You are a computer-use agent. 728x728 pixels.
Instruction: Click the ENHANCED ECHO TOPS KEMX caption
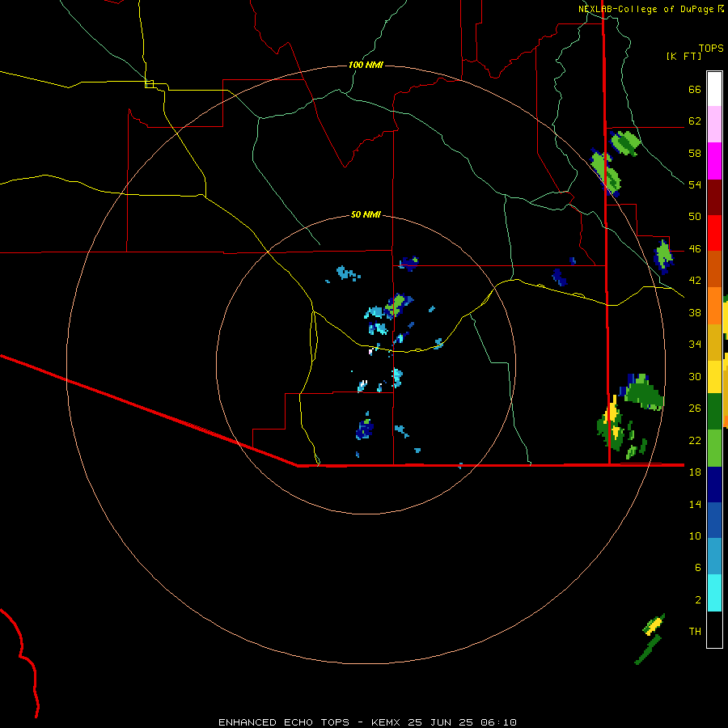[367, 722]
